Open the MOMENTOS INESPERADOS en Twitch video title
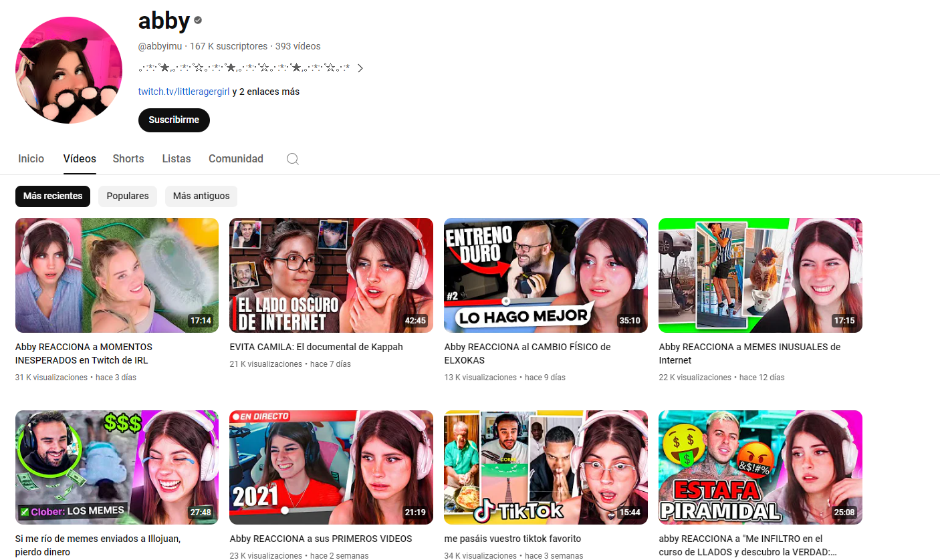The width and height of the screenshot is (940, 560). (x=84, y=354)
